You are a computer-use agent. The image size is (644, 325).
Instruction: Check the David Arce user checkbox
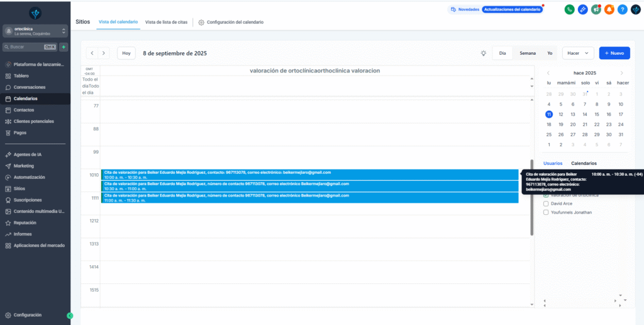(546, 203)
